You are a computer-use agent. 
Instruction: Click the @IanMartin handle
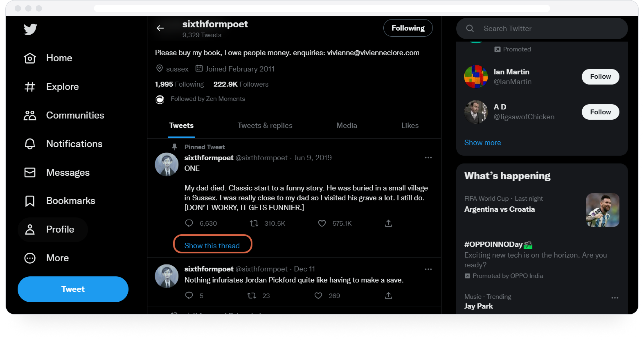(512, 82)
